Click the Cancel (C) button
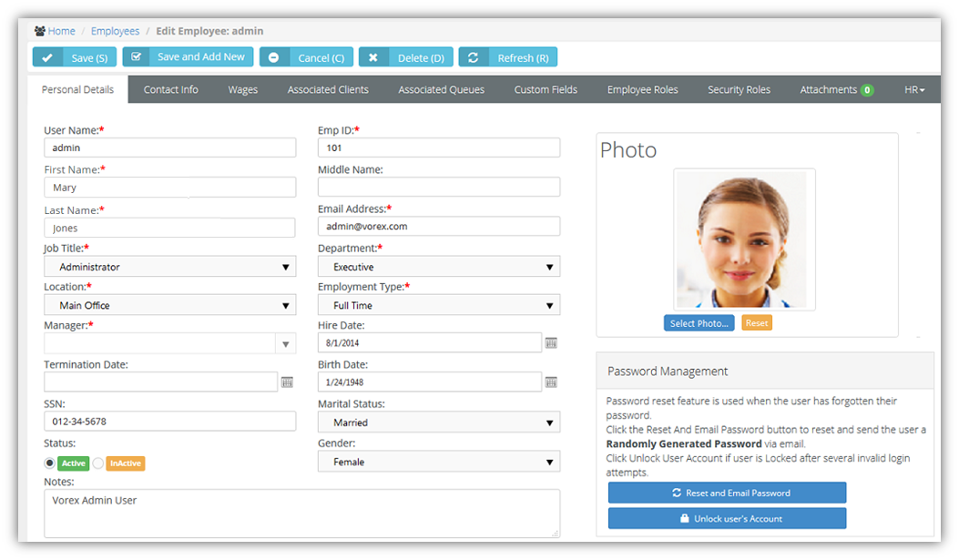Screen dimensions: 959x560 pyautogui.click(x=306, y=57)
